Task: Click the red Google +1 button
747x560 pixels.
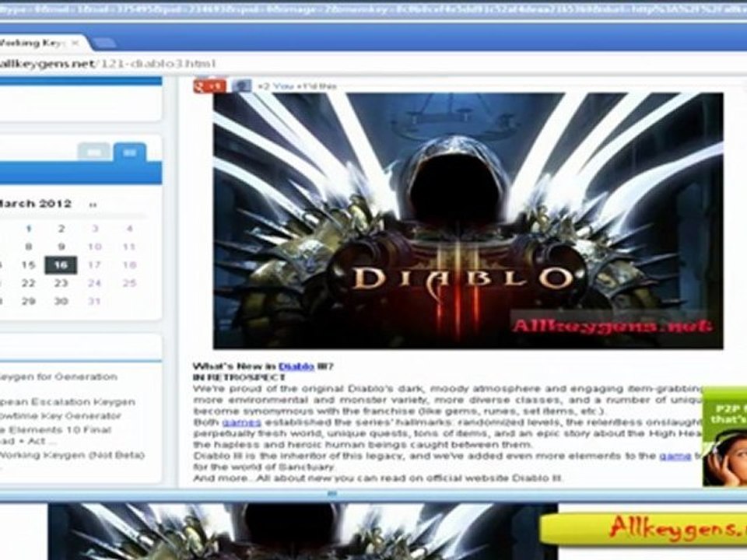Action: point(209,86)
